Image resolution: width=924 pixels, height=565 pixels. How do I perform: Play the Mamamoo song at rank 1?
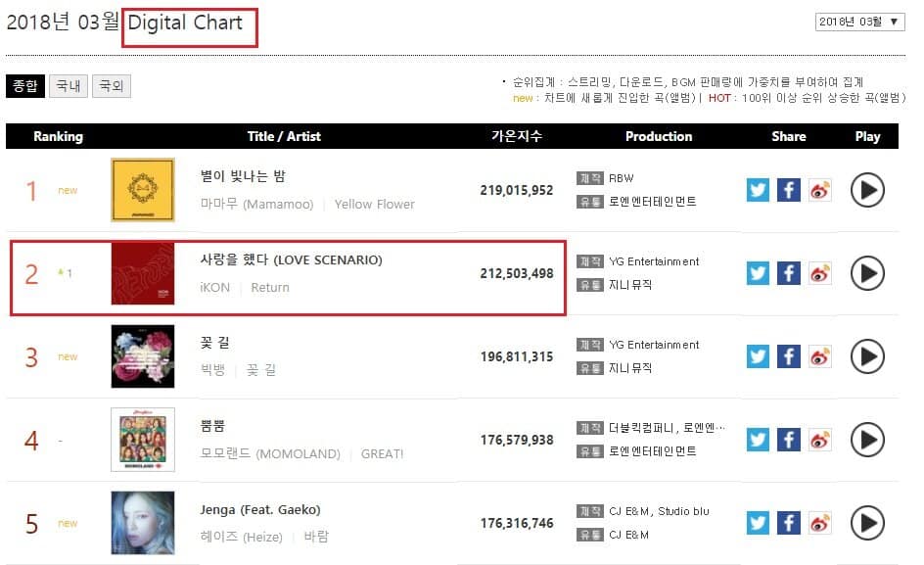coord(867,190)
